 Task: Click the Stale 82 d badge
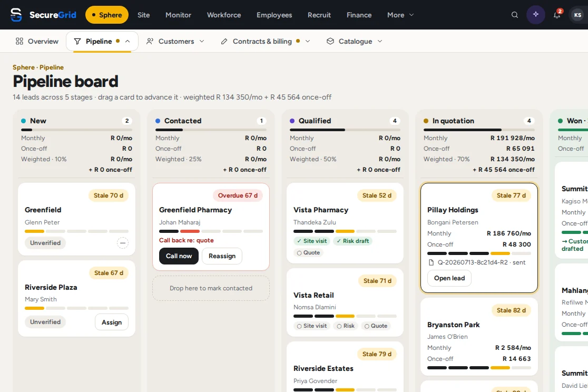(511, 310)
